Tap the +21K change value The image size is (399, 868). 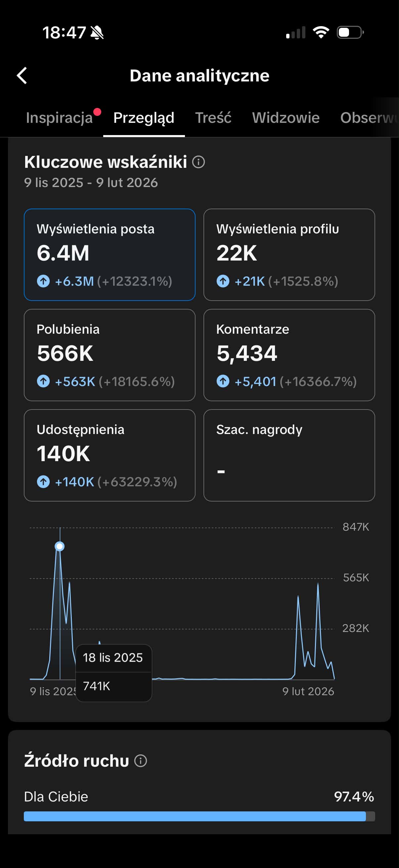(x=249, y=281)
